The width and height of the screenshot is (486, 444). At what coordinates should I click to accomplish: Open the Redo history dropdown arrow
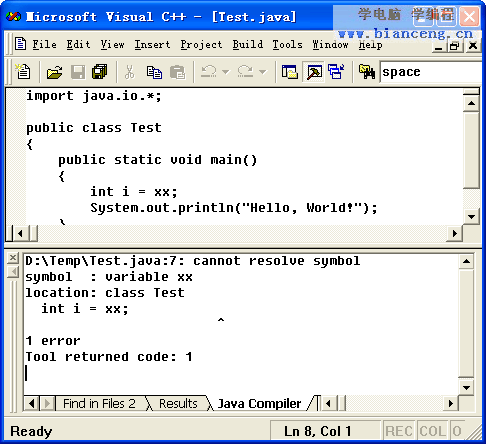coord(263,71)
